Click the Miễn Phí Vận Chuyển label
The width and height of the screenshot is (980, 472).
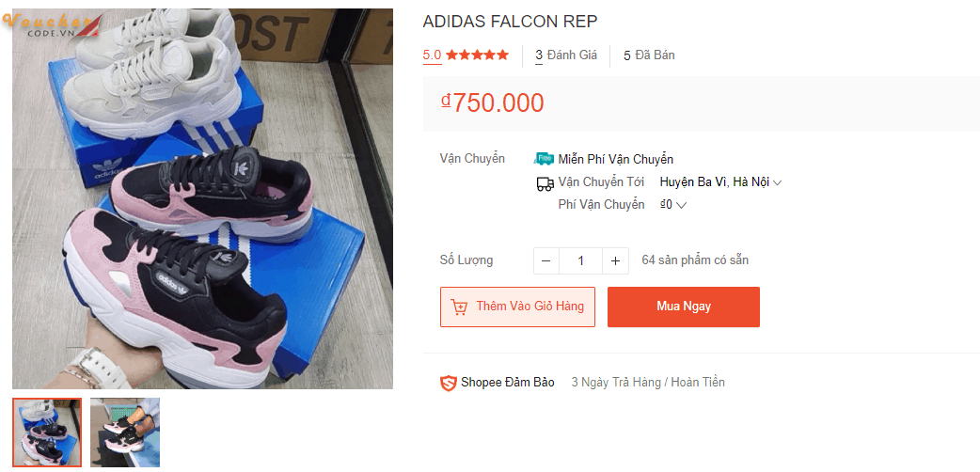coord(615,159)
